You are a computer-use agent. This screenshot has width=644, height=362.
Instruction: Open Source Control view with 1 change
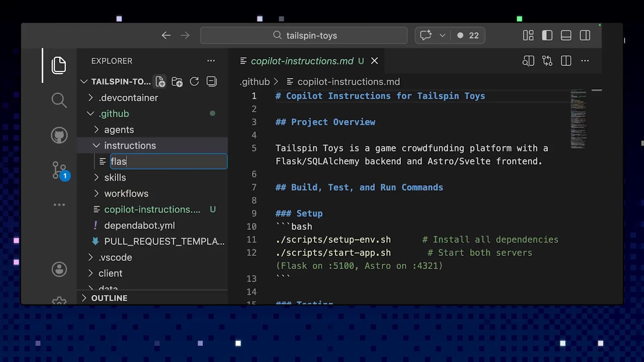pos(60,171)
